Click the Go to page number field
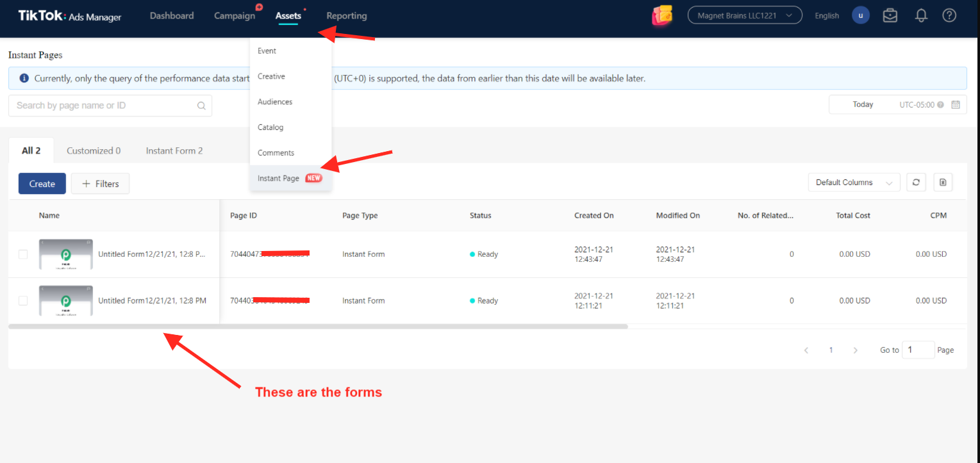The height and width of the screenshot is (463, 980). pyautogui.click(x=918, y=350)
